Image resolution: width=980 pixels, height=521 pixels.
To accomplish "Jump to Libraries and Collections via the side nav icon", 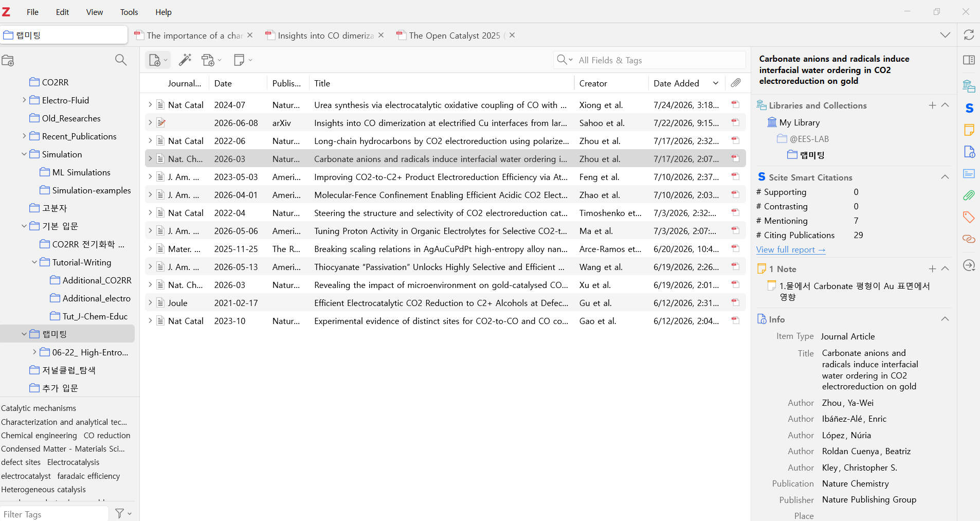I will tap(969, 86).
